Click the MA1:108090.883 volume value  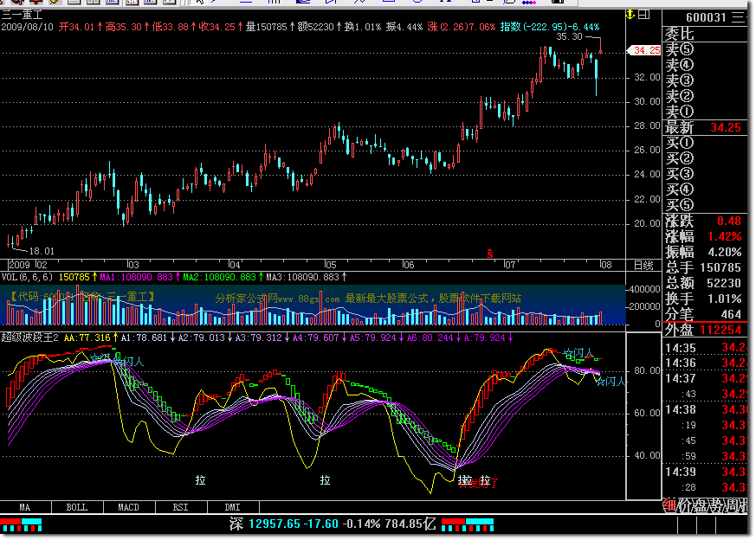click(x=137, y=277)
